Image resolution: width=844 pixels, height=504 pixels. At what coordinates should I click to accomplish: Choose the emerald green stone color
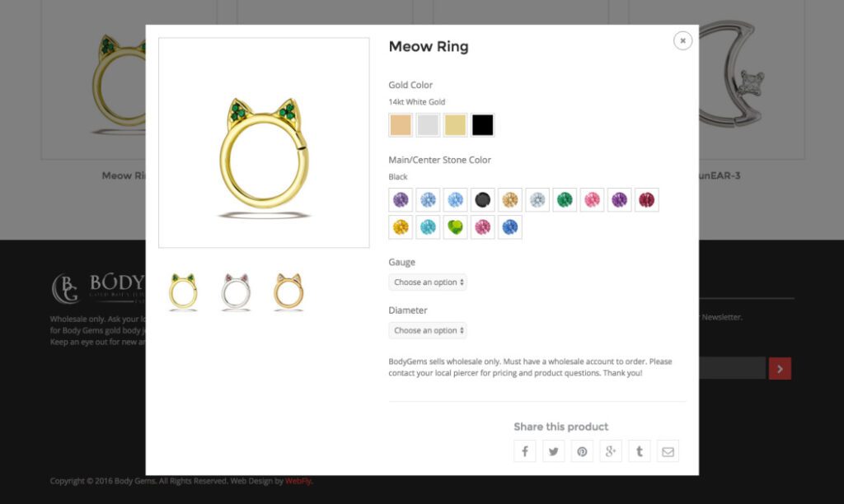point(565,199)
